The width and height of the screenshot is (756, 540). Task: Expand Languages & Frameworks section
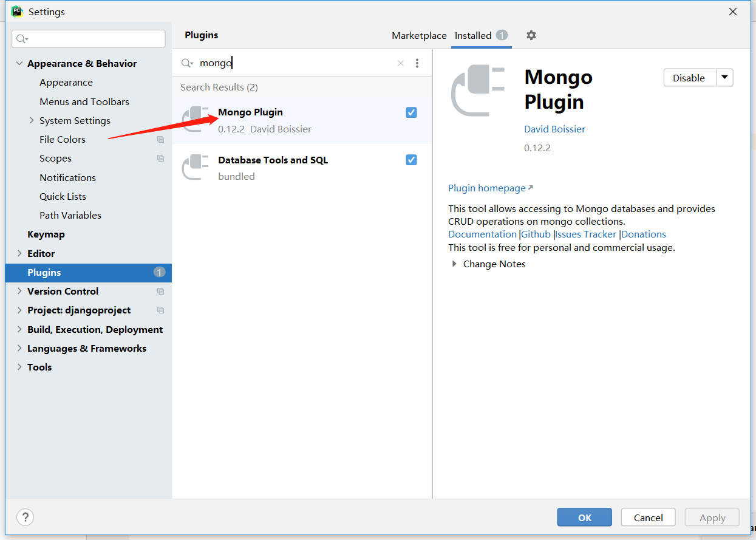pyautogui.click(x=19, y=348)
